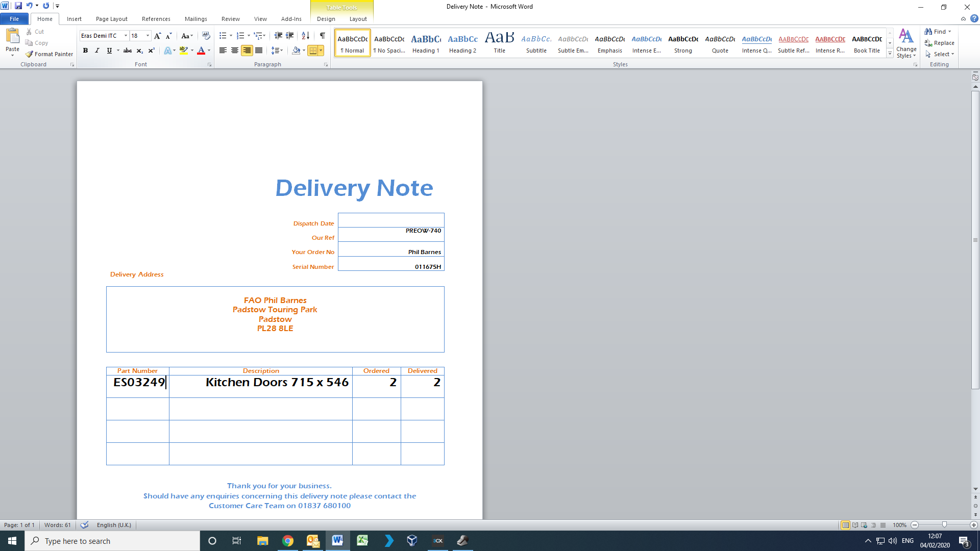Switch to the Page Layout tab
Viewport: 980px width, 551px height.
[111, 19]
